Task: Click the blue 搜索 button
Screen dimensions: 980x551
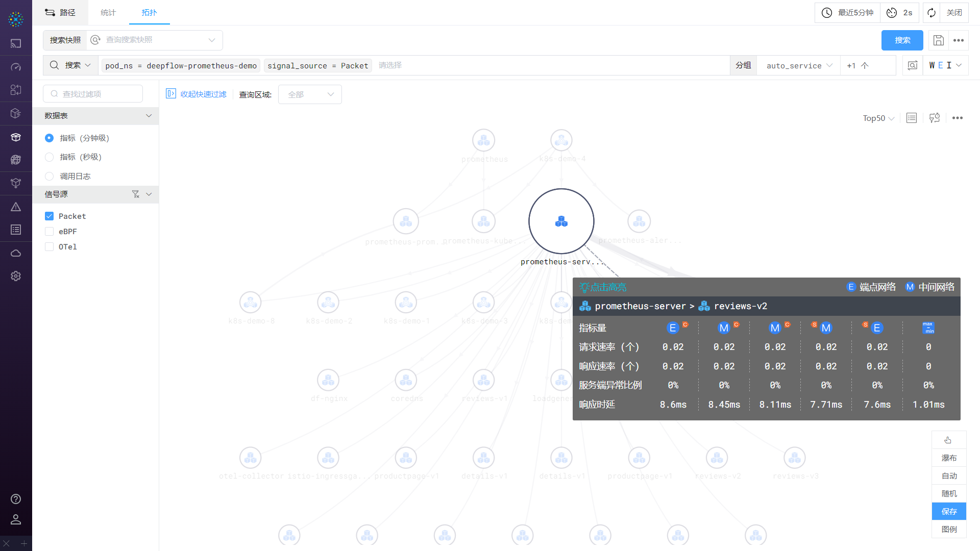Action: tap(902, 40)
